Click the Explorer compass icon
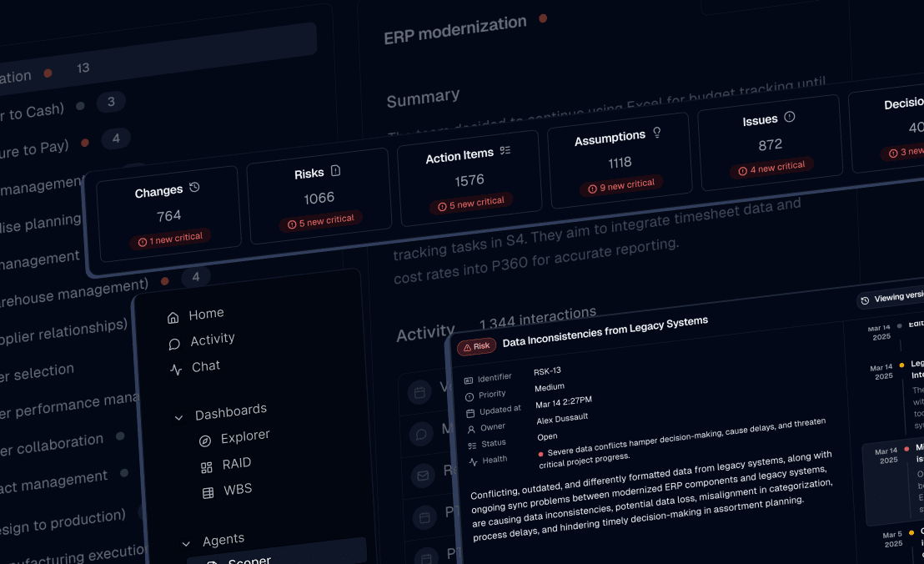The width and height of the screenshot is (924, 564). (205, 441)
